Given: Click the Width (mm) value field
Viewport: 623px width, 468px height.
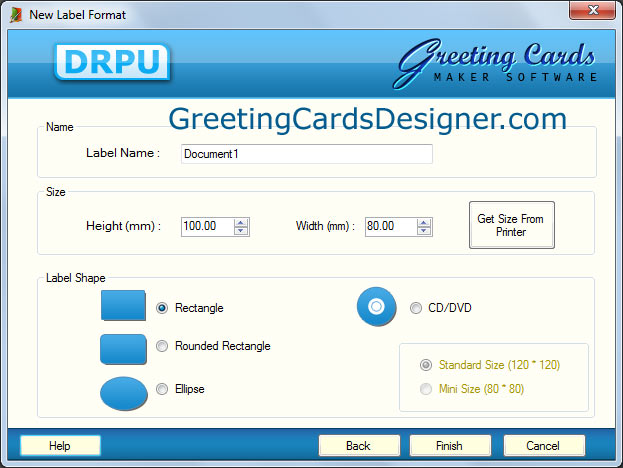Looking at the screenshot, I should click(x=391, y=226).
